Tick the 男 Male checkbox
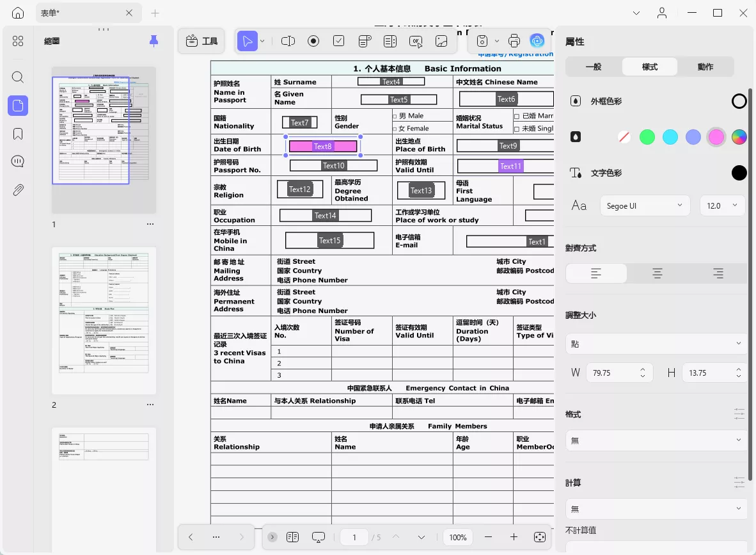 [x=395, y=117]
